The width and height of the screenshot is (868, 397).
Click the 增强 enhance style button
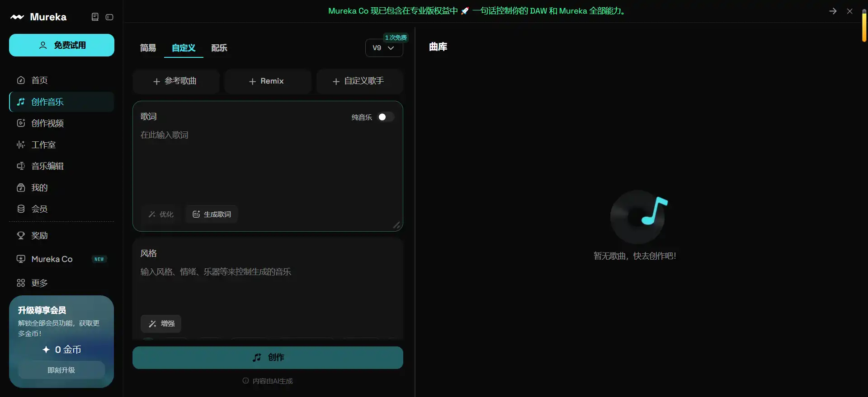(x=161, y=324)
